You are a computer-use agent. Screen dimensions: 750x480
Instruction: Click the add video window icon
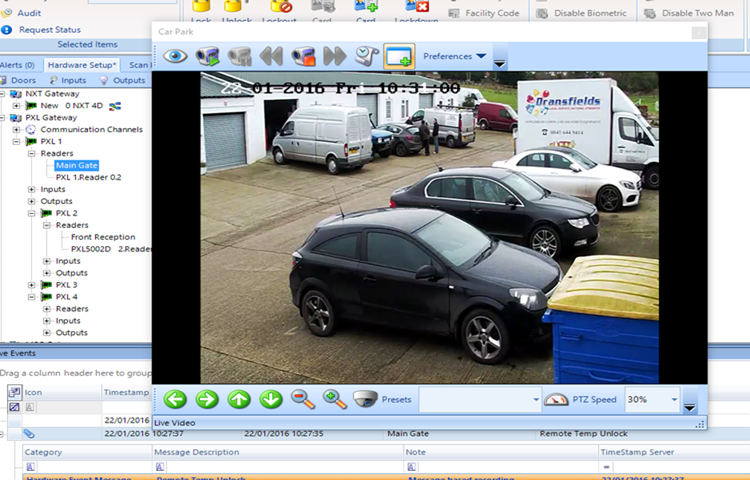coord(399,56)
